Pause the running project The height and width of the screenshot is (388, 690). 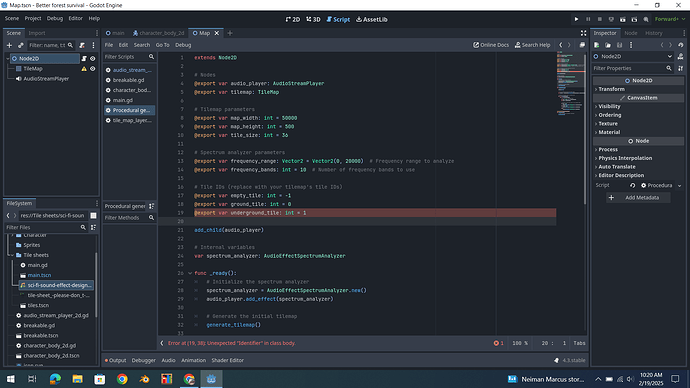pyautogui.click(x=588, y=19)
